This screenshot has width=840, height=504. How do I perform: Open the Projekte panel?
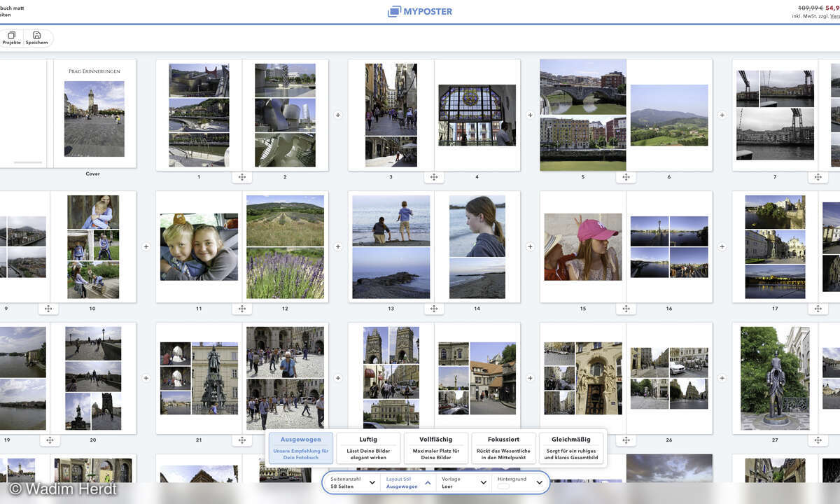[11, 36]
